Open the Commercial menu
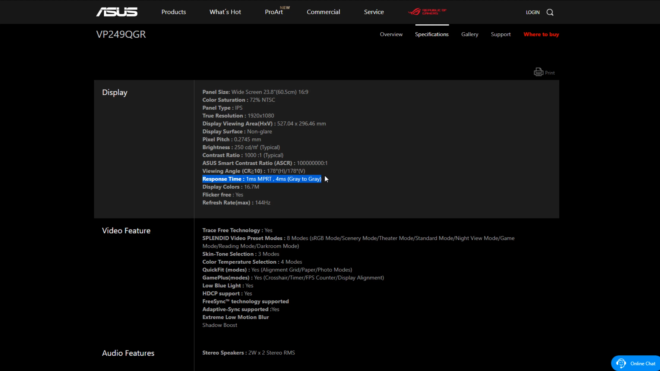Screen dimensions: 660x371 (x=323, y=12)
